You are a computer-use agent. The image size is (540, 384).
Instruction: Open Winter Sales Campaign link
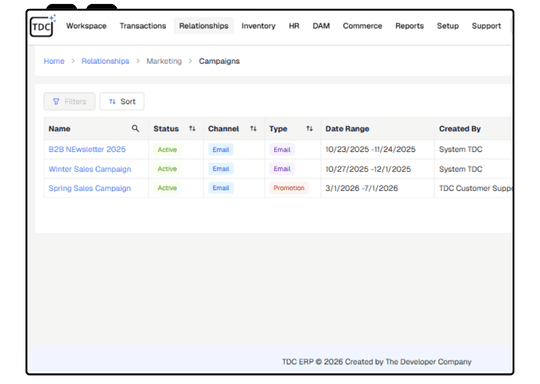(x=90, y=169)
